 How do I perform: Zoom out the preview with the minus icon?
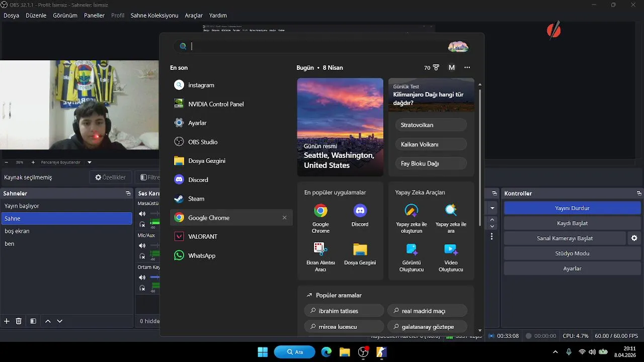coord(7,162)
